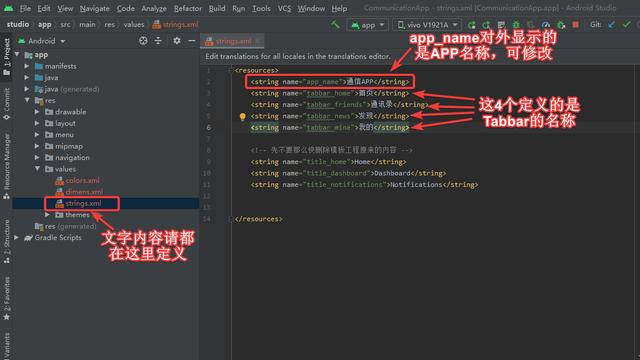Expand the layout folder

pos(37,123)
